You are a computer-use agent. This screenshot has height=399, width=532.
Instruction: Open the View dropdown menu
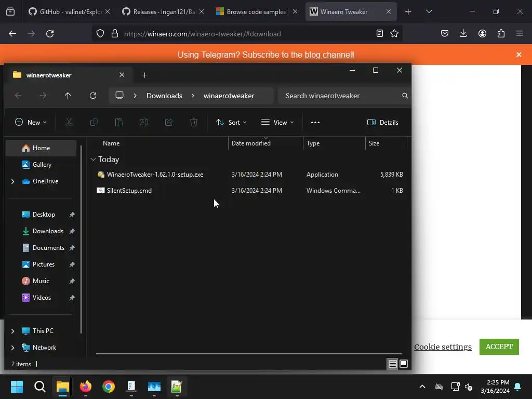pyautogui.click(x=277, y=123)
